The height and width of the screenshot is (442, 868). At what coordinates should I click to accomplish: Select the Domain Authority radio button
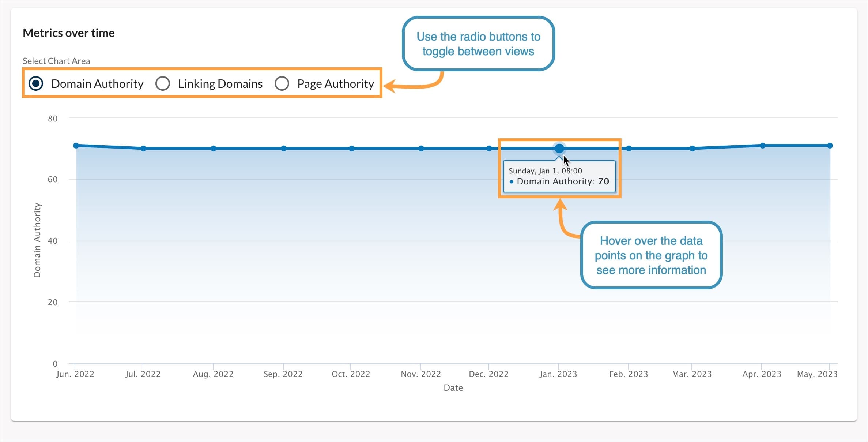coord(35,83)
